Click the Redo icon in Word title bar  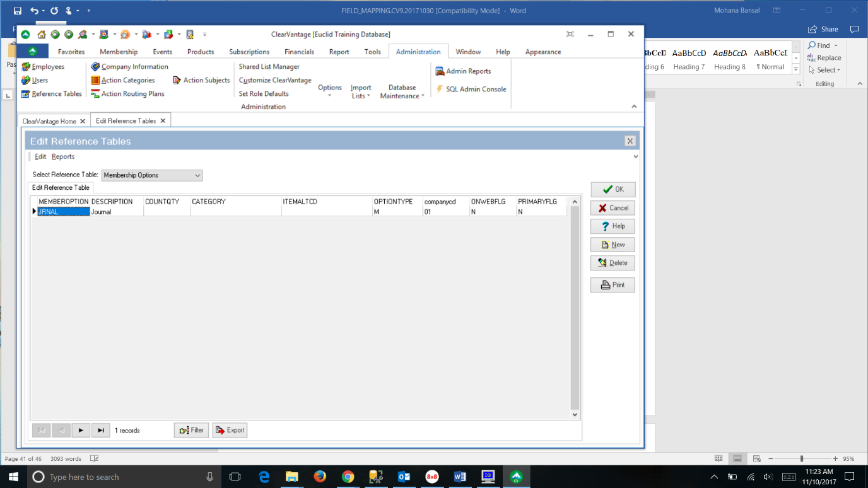(54, 11)
